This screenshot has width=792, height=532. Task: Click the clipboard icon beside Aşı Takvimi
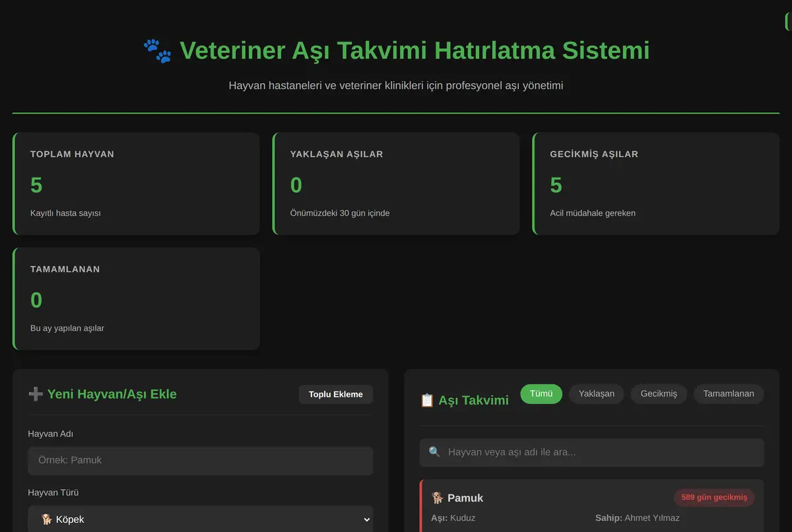(427, 400)
